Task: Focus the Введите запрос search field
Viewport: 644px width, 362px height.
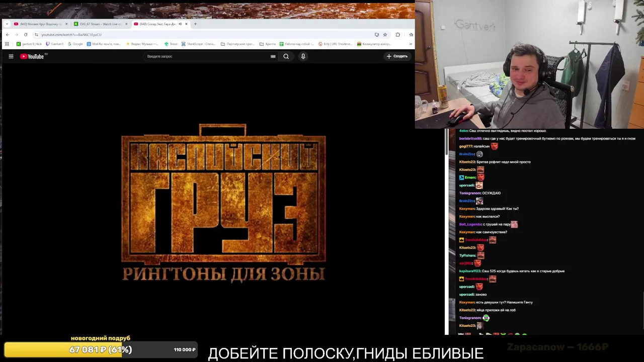Action: click(x=207, y=56)
